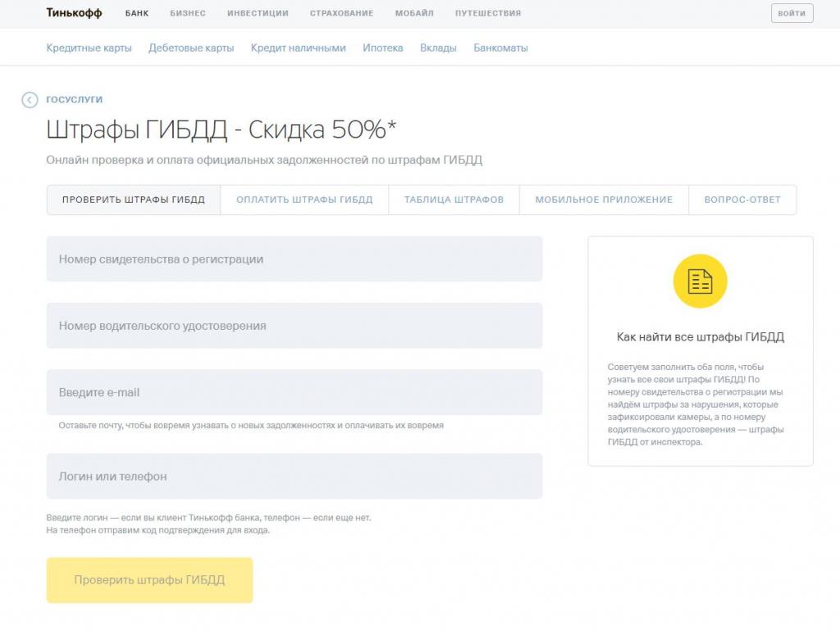Click the yellow document icon
Image resolution: width=840 pixels, height=631 pixels.
(x=700, y=281)
